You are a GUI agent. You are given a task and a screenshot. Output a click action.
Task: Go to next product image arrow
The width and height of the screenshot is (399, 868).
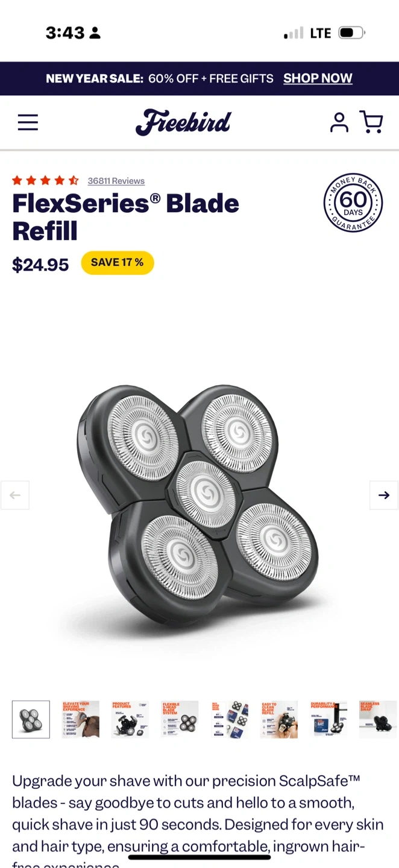click(384, 495)
